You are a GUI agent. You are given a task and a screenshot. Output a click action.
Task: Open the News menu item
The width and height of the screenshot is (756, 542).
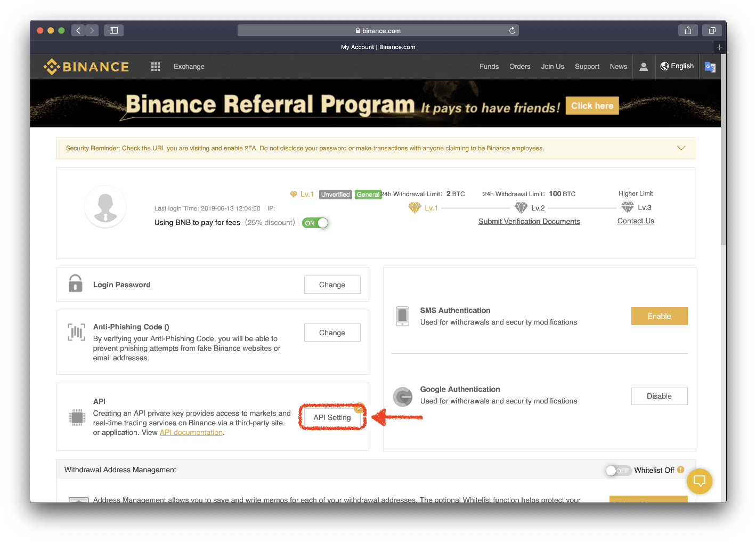pyautogui.click(x=619, y=67)
